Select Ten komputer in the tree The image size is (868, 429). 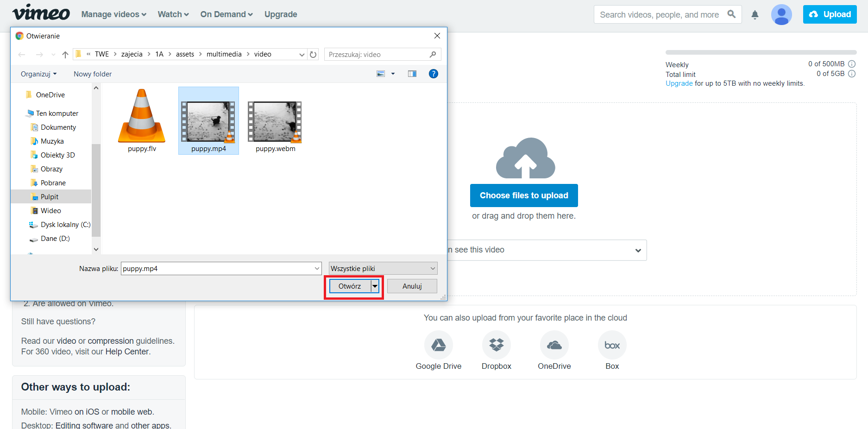(x=57, y=114)
